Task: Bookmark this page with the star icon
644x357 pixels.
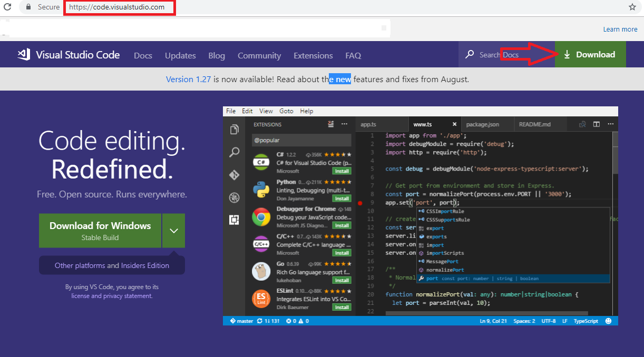Action: point(632,7)
